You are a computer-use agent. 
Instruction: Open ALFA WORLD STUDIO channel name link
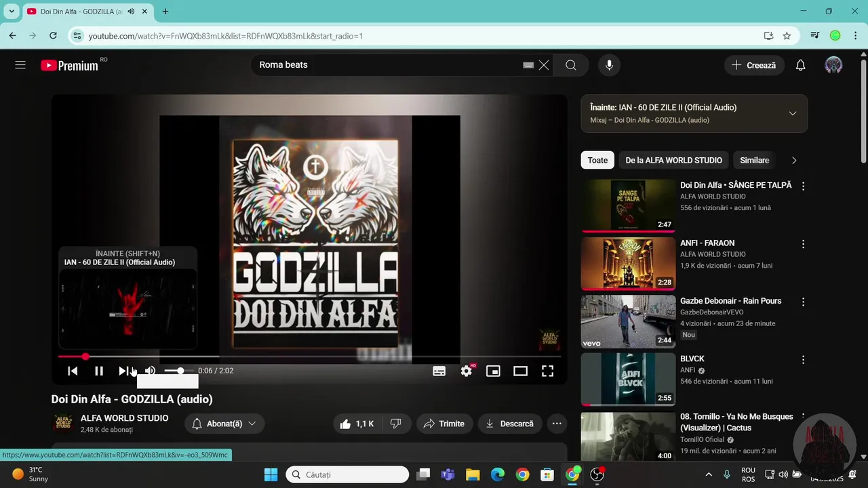(x=124, y=418)
